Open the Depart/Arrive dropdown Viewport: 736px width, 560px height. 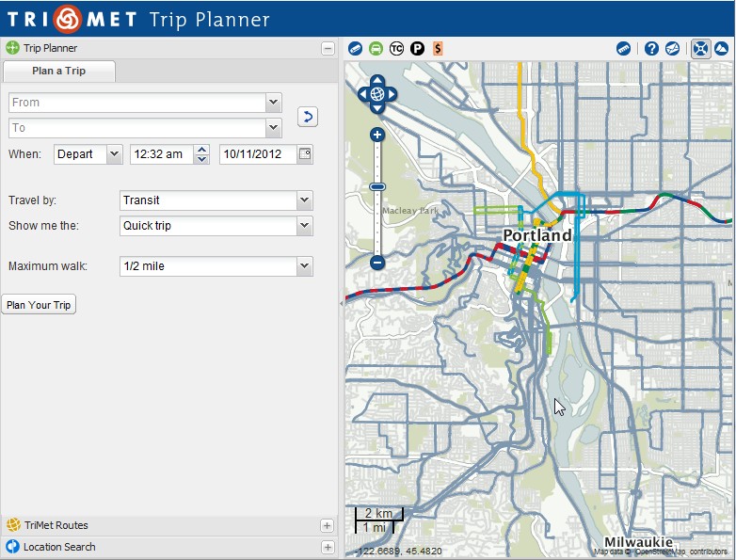point(114,154)
